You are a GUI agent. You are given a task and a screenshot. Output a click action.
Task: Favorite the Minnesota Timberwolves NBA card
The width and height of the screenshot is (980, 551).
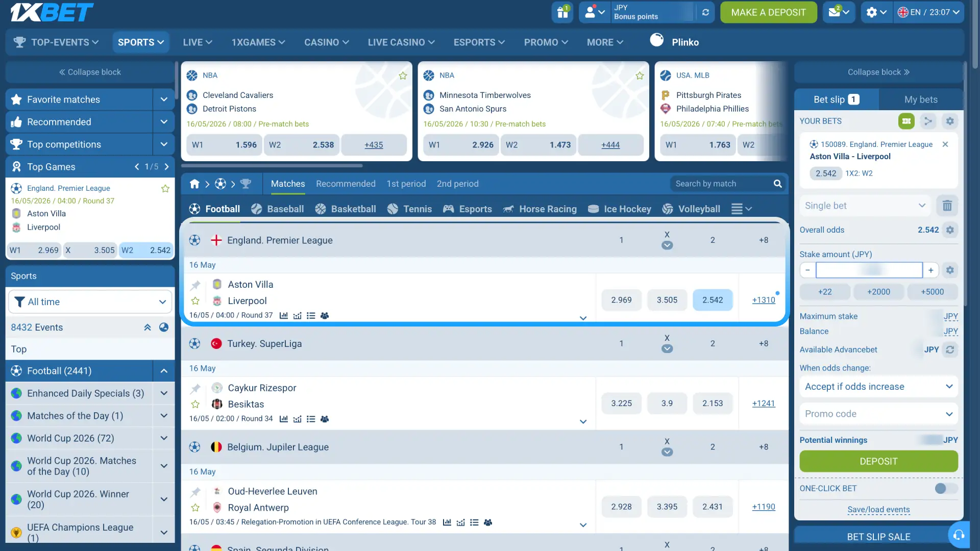(x=640, y=76)
